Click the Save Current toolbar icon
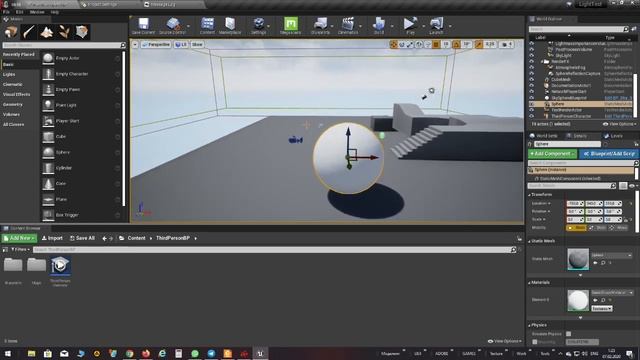 coord(143,24)
